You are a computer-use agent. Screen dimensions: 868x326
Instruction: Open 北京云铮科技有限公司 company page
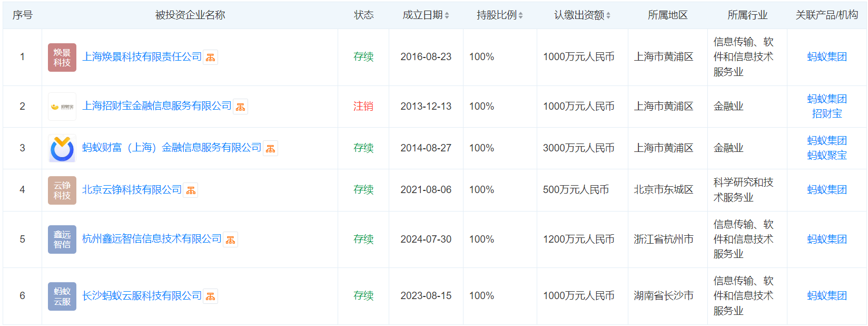(x=132, y=190)
